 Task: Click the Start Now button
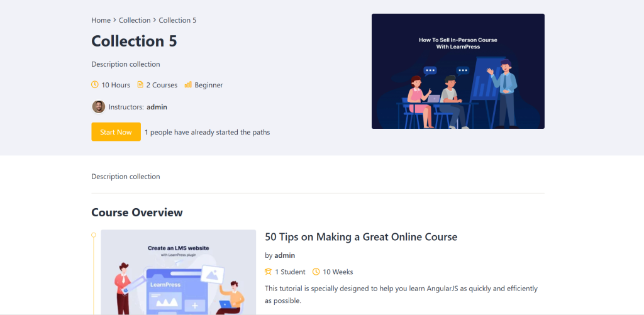[116, 132]
